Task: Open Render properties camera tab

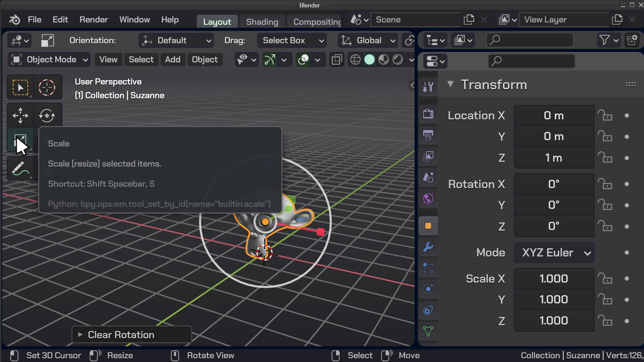Action: click(428, 114)
